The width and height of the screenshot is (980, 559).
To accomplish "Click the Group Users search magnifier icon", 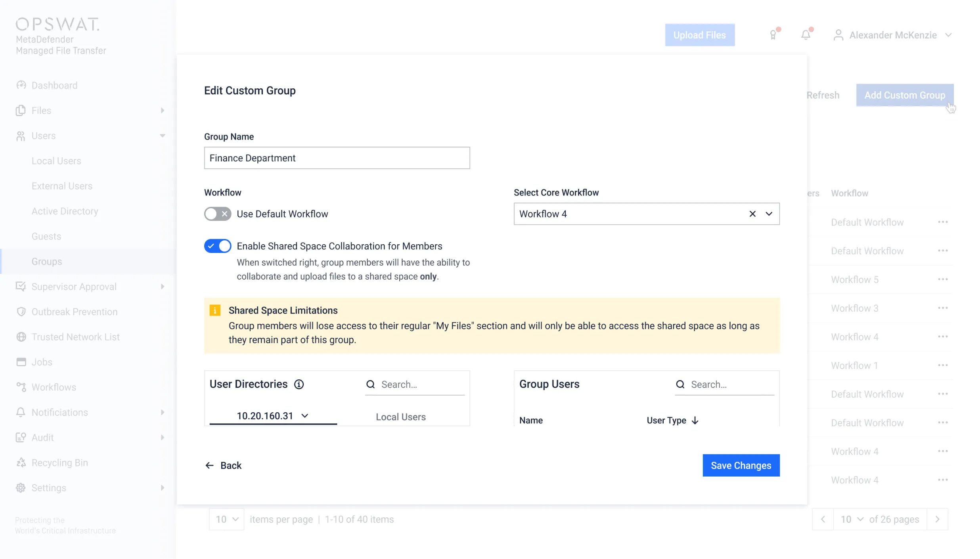I will (680, 384).
